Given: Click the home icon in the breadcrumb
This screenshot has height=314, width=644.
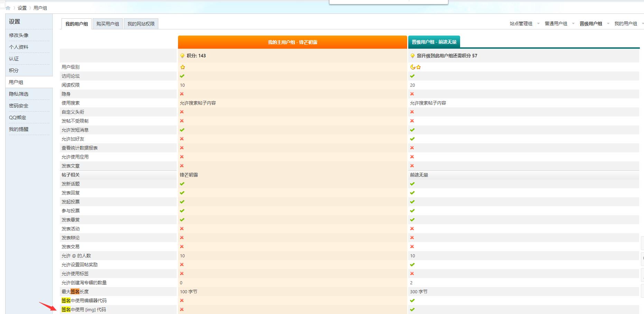Looking at the screenshot, I should 8,8.
